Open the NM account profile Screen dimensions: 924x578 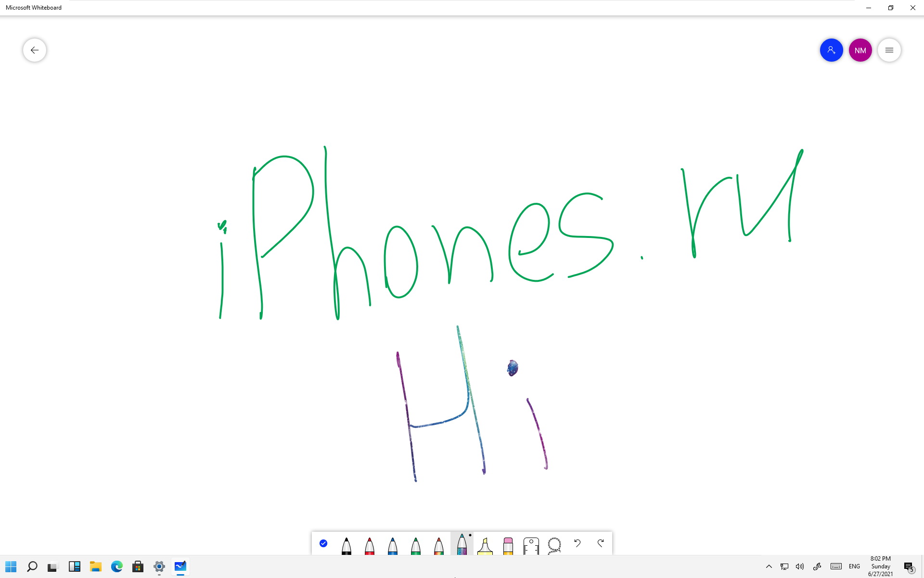coord(860,50)
